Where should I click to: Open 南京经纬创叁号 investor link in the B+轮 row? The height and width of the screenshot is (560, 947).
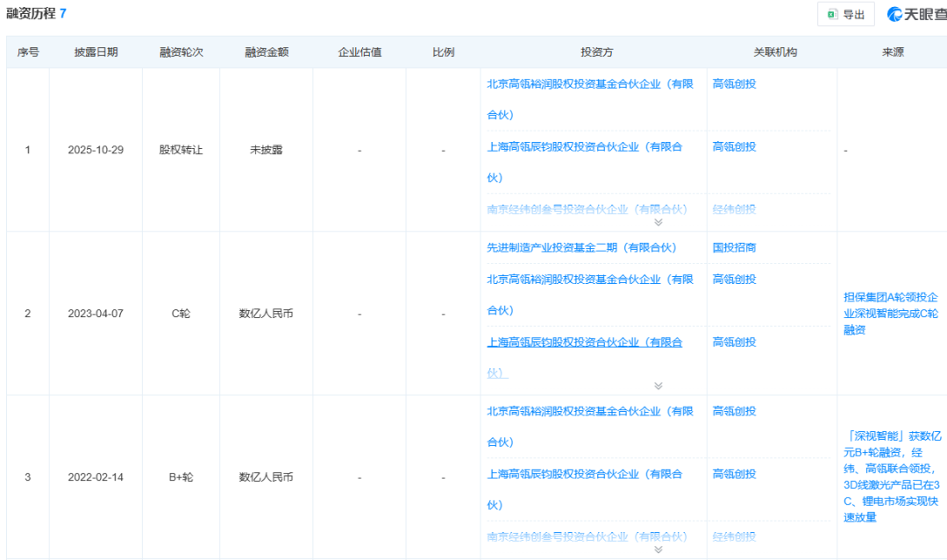(x=587, y=536)
